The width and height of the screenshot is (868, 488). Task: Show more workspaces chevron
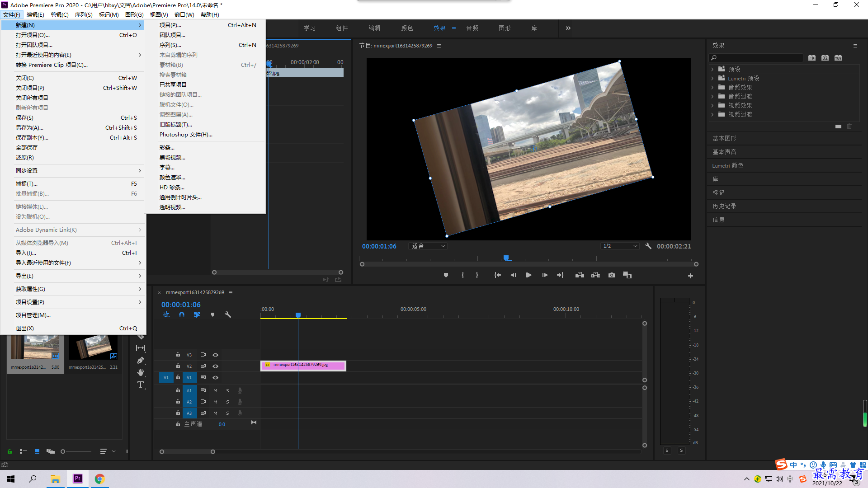(568, 28)
